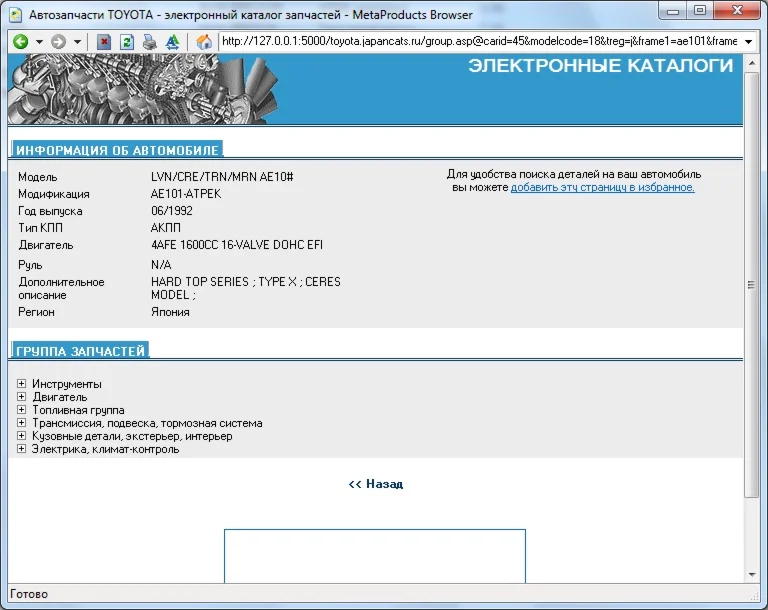This screenshot has width=768, height=610.
Task: Click the green Back navigation arrow
Action: [x=20, y=42]
